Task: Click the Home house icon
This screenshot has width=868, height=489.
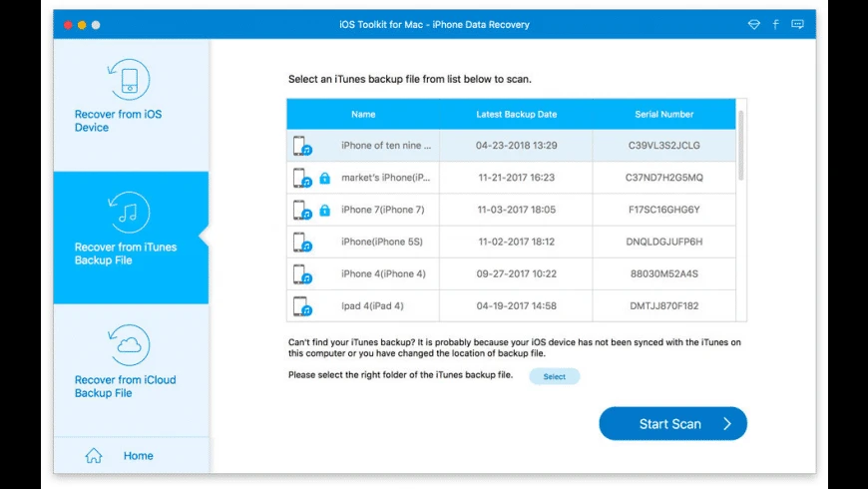Action: (94, 455)
